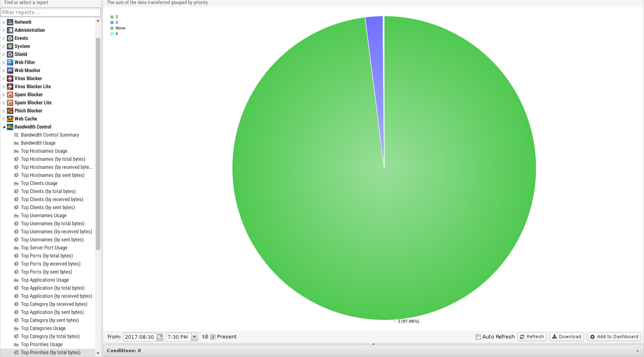
Task: Open Top Application (by total bytes) report
Action: [x=53, y=288]
